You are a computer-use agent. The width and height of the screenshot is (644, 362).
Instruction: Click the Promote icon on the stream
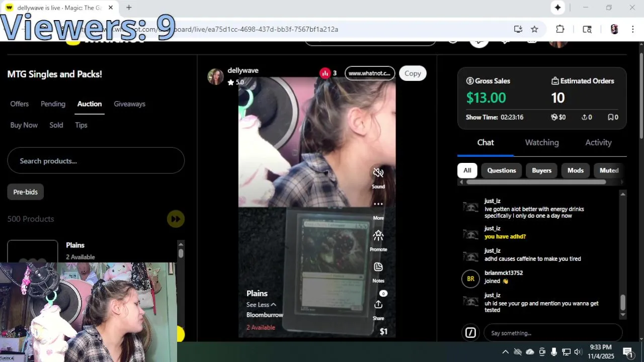click(378, 235)
